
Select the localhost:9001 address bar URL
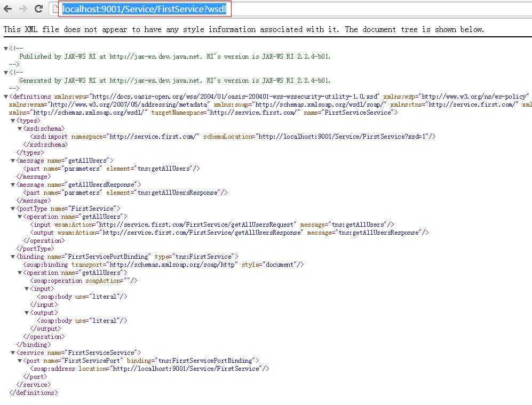pos(144,9)
